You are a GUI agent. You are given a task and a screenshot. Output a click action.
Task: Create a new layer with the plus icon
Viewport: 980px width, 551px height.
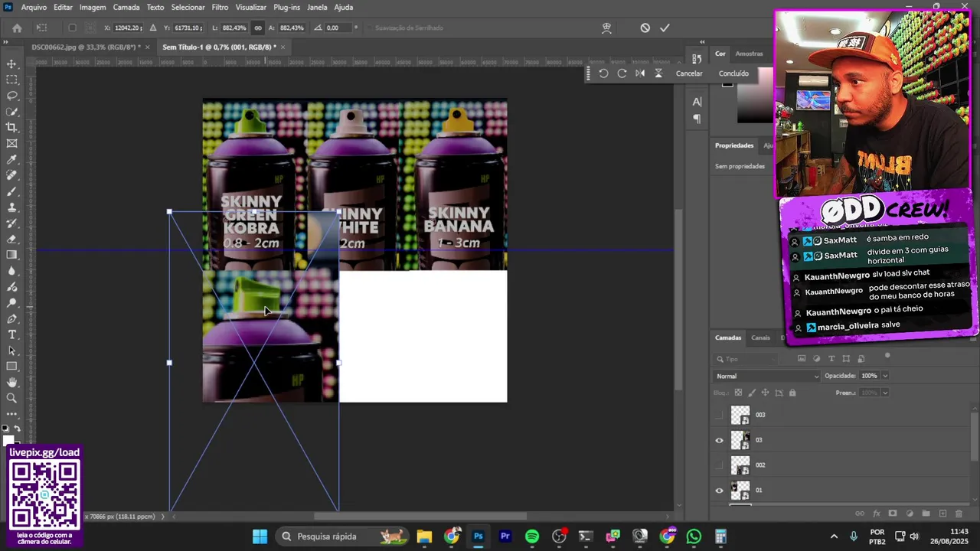942,514
